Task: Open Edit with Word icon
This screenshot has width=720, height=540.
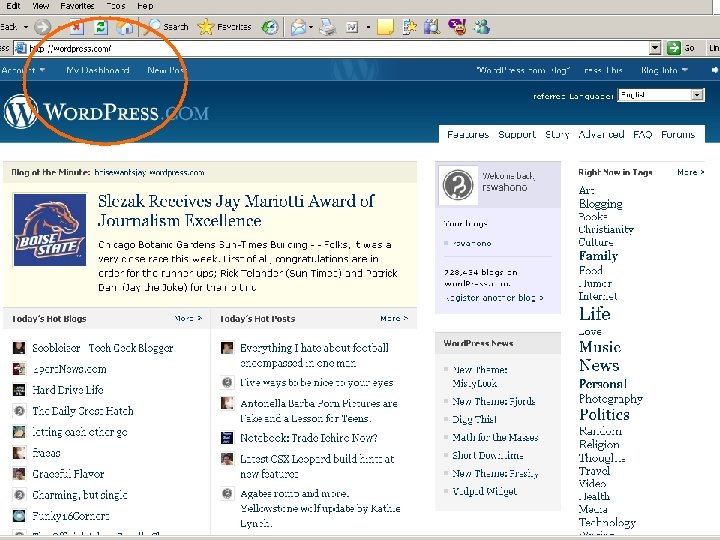Action: (352, 28)
